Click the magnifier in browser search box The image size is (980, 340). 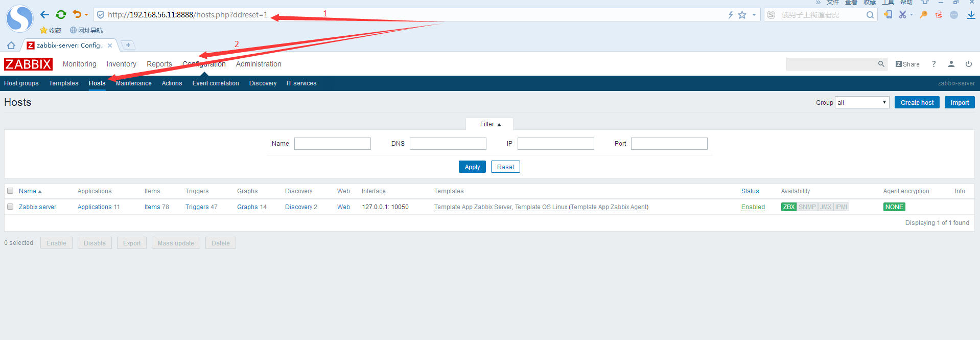[870, 15]
